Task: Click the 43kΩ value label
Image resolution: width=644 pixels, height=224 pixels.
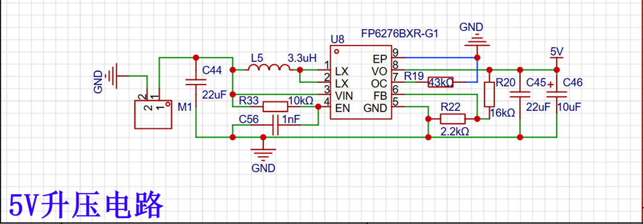Action: click(441, 83)
